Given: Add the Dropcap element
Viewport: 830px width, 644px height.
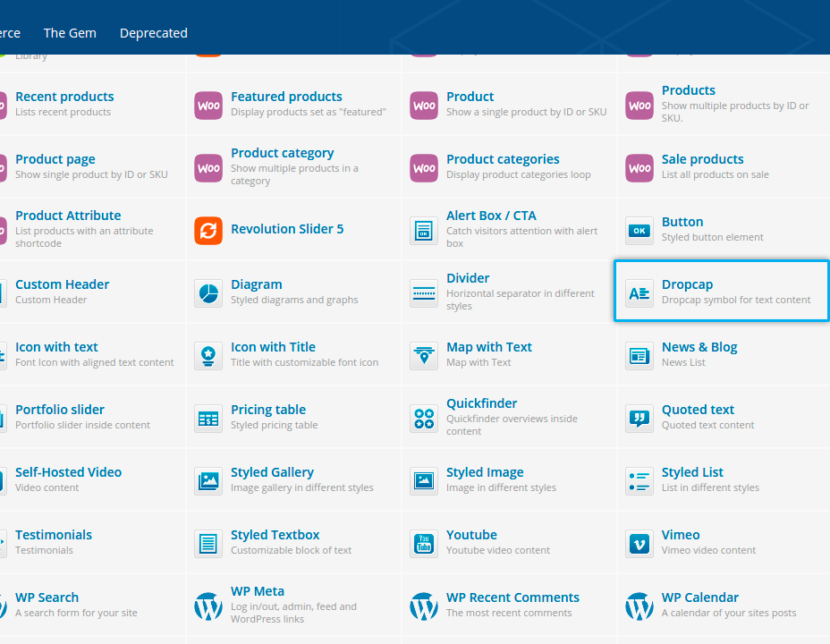Looking at the screenshot, I should [x=721, y=292].
